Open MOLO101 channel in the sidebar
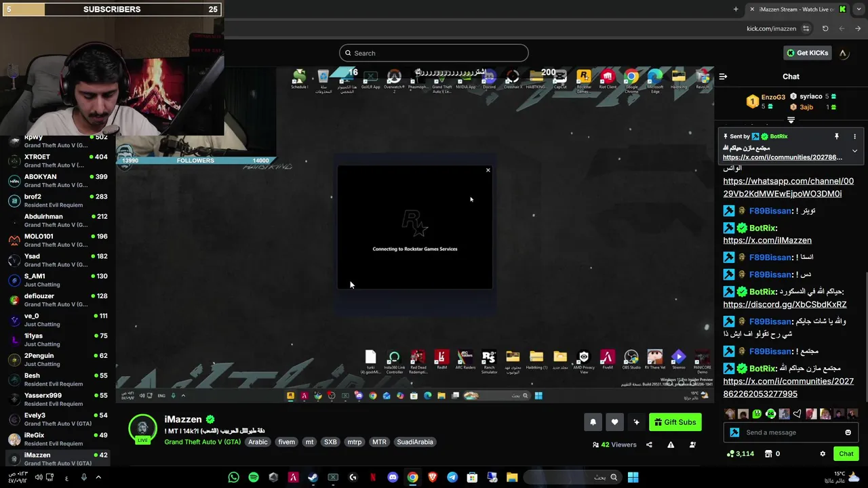868x488 pixels. click(x=58, y=240)
